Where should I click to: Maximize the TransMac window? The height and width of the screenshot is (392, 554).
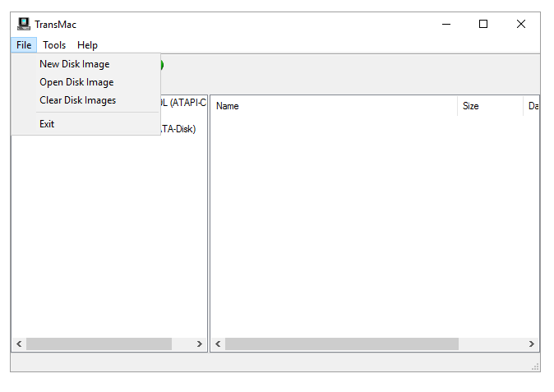[x=483, y=24]
